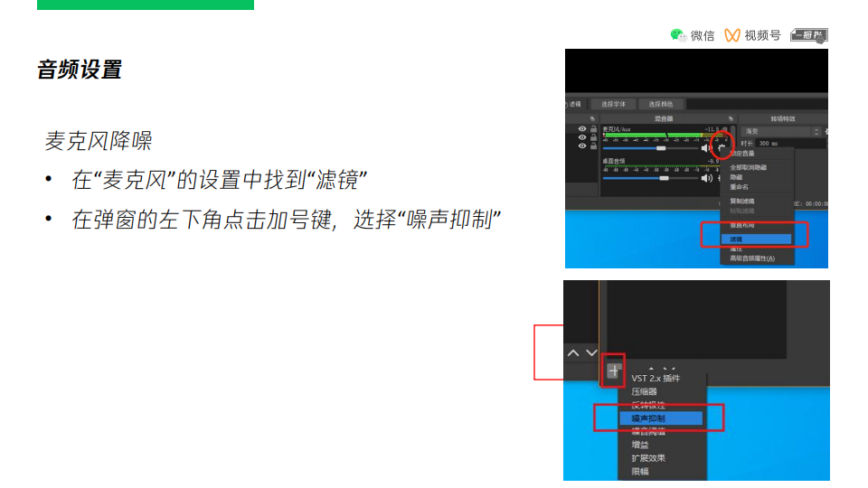Choose 限幅 filter option
Viewport: 868px width, 488px height.
click(640, 472)
